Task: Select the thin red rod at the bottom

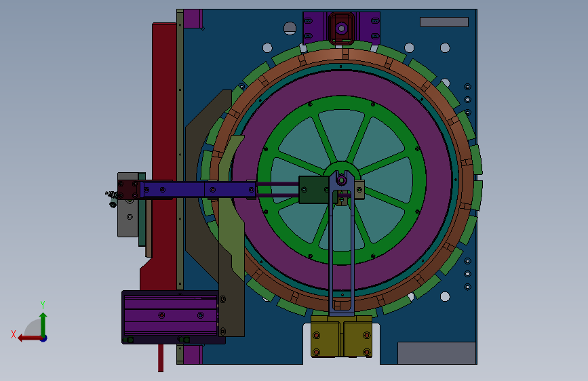Action: [161, 358]
